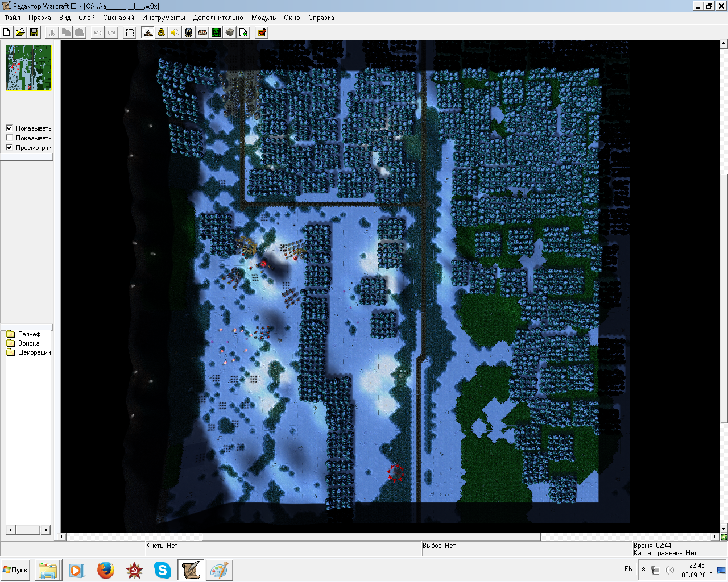Open the Слой menu
The width and height of the screenshot is (728, 582).
click(x=86, y=18)
